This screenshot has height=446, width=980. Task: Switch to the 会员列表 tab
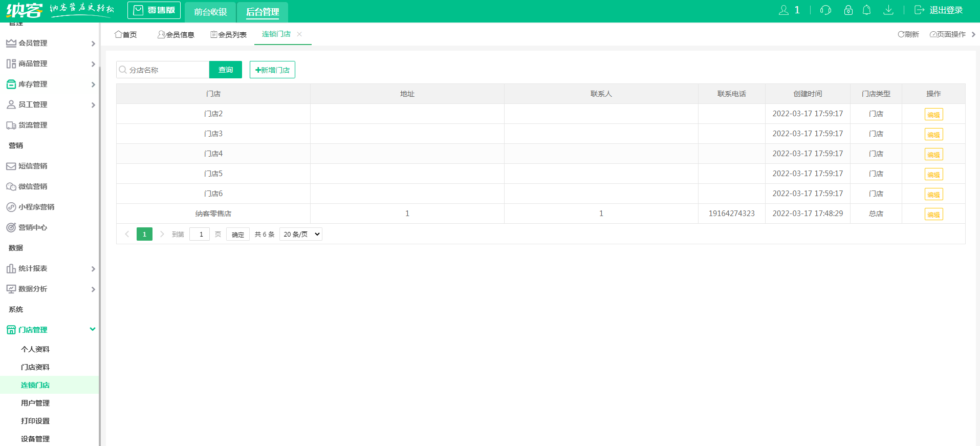229,34
